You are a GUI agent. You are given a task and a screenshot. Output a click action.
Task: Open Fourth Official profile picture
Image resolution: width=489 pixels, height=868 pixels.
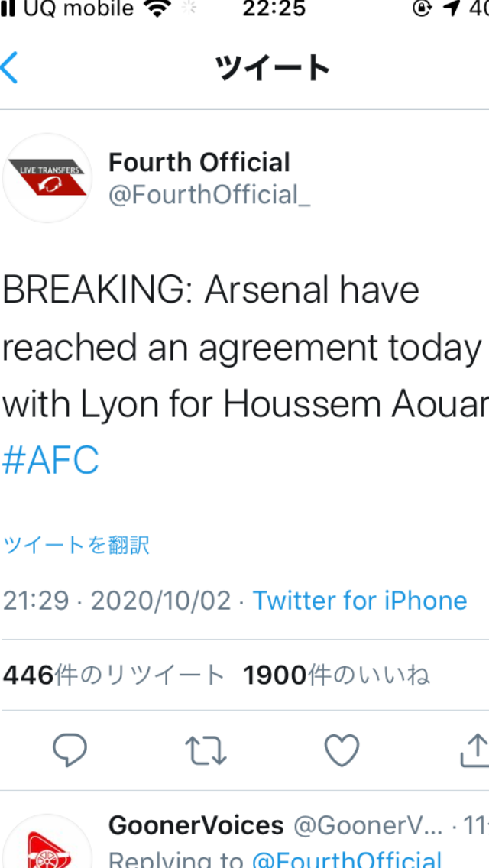click(47, 177)
